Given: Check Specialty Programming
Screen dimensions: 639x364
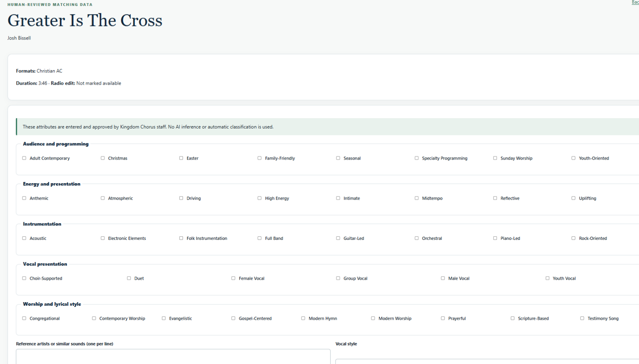Looking at the screenshot, I should (x=417, y=158).
